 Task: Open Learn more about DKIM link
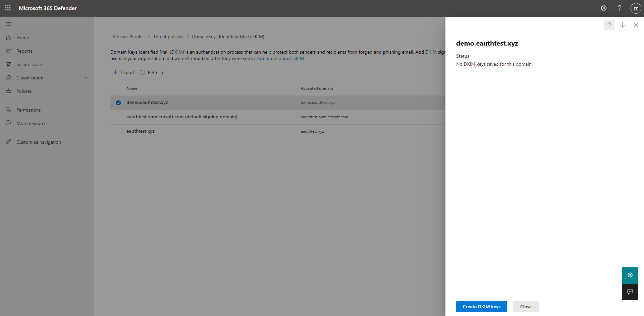pyautogui.click(x=279, y=58)
